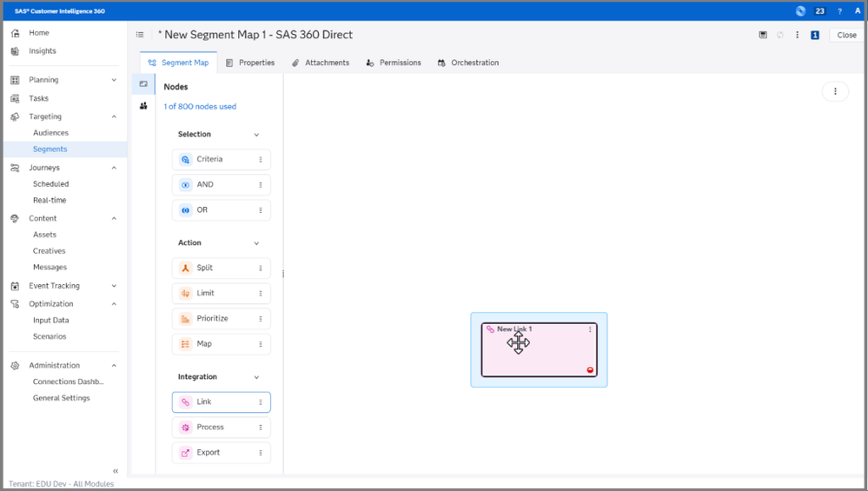868x491 pixels.
Task: Click the Tasks icon in sidebar
Action: tap(15, 98)
